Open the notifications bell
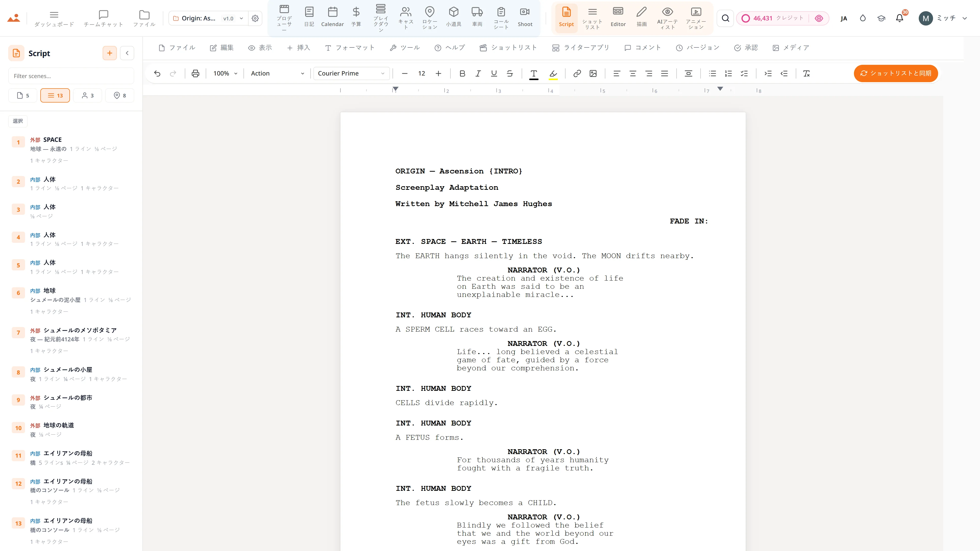 click(x=899, y=18)
